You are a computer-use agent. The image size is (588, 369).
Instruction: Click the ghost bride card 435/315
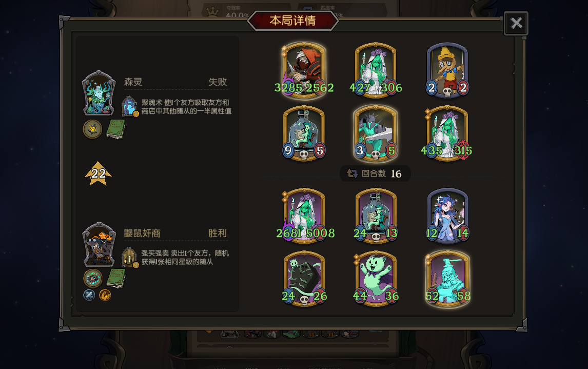447,133
